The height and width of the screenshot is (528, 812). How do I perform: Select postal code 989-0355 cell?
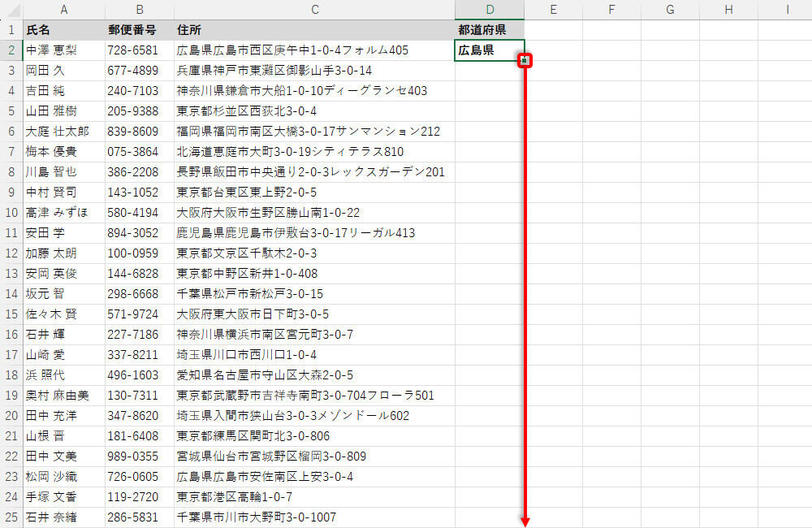[x=140, y=457]
